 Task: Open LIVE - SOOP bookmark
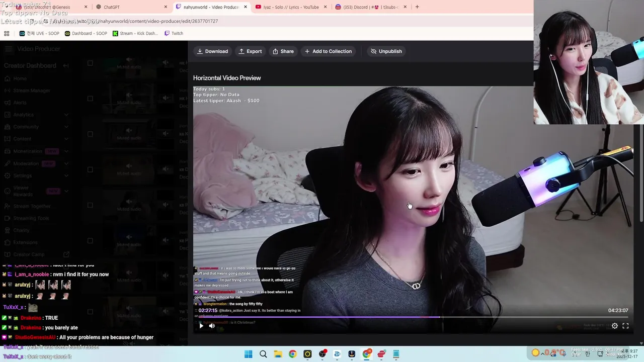click(x=39, y=33)
